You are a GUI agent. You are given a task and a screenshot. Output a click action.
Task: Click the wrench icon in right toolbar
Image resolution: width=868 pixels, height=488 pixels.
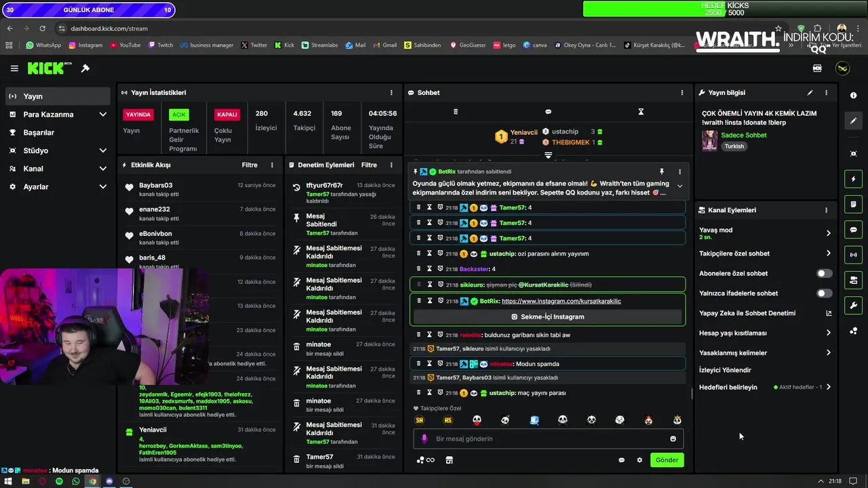pos(853,306)
